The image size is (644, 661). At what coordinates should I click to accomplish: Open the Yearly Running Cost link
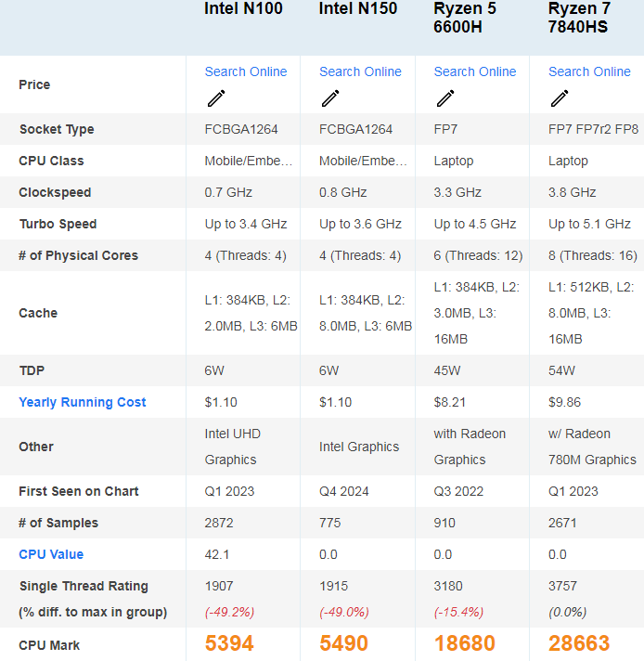[x=83, y=402]
